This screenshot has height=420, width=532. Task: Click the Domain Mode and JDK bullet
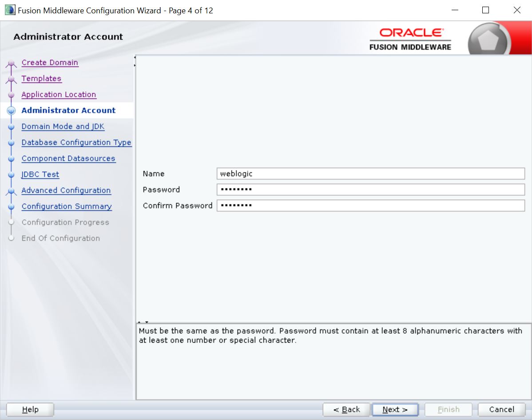pyautogui.click(x=11, y=127)
